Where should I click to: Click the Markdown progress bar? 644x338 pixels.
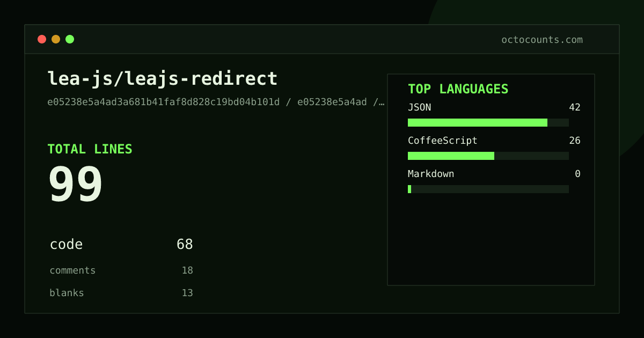[488, 189]
